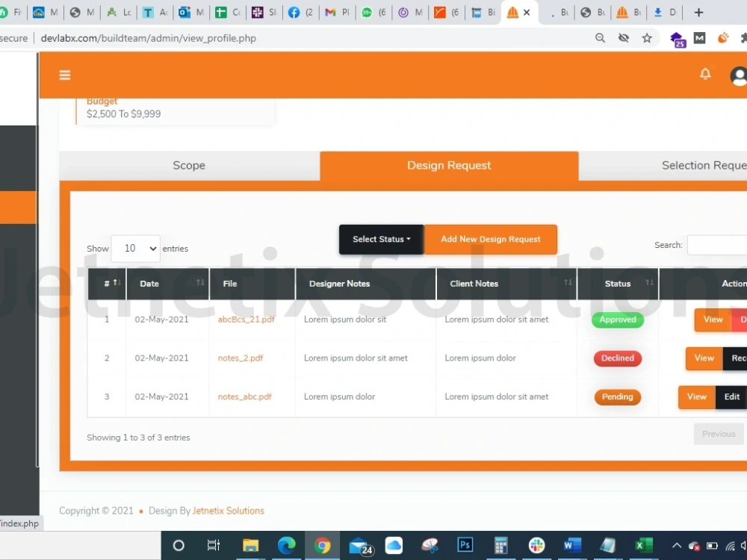Open the notes_abc.pdf file link
The image size is (747, 560).
tap(245, 396)
